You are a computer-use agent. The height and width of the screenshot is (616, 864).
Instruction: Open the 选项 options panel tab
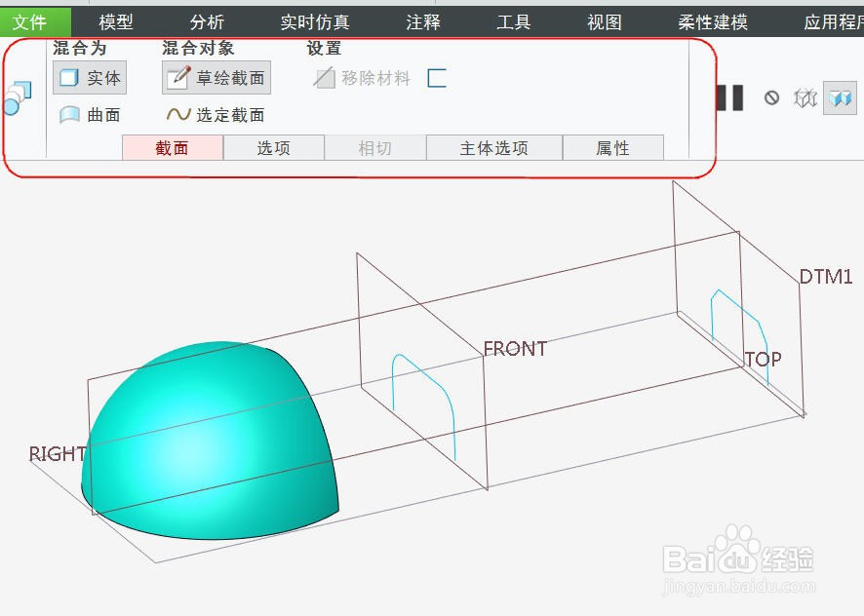coord(274,147)
